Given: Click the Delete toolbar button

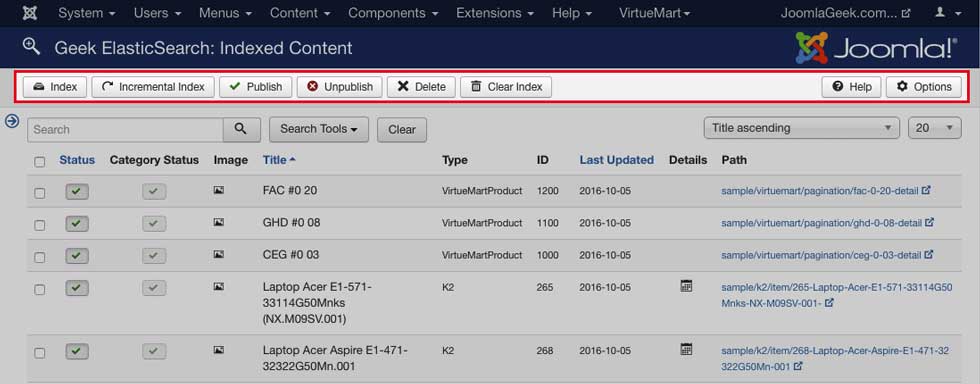Looking at the screenshot, I should 422,87.
